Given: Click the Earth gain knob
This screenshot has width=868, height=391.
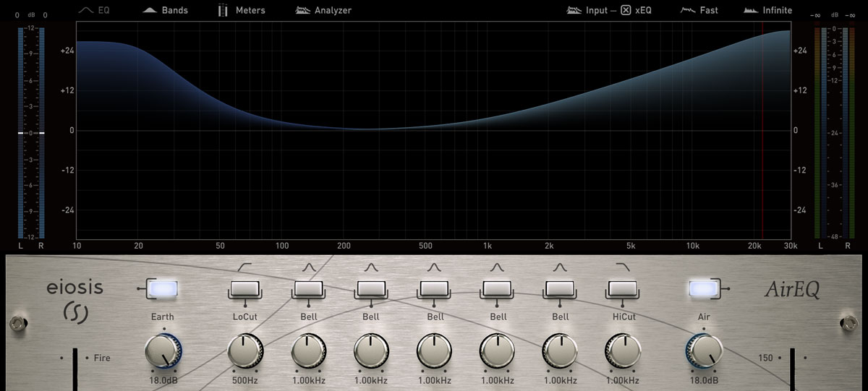Looking at the screenshot, I should pos(163,351).
